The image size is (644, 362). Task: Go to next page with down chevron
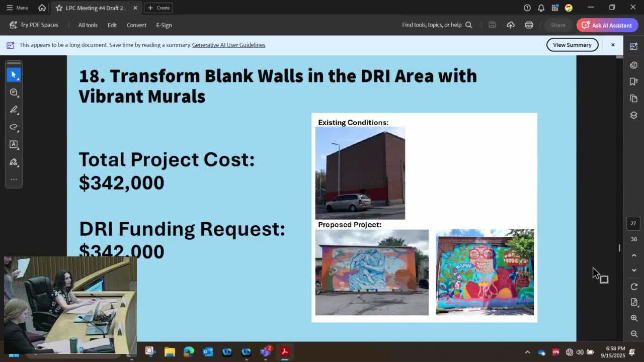tap(634, 270)
